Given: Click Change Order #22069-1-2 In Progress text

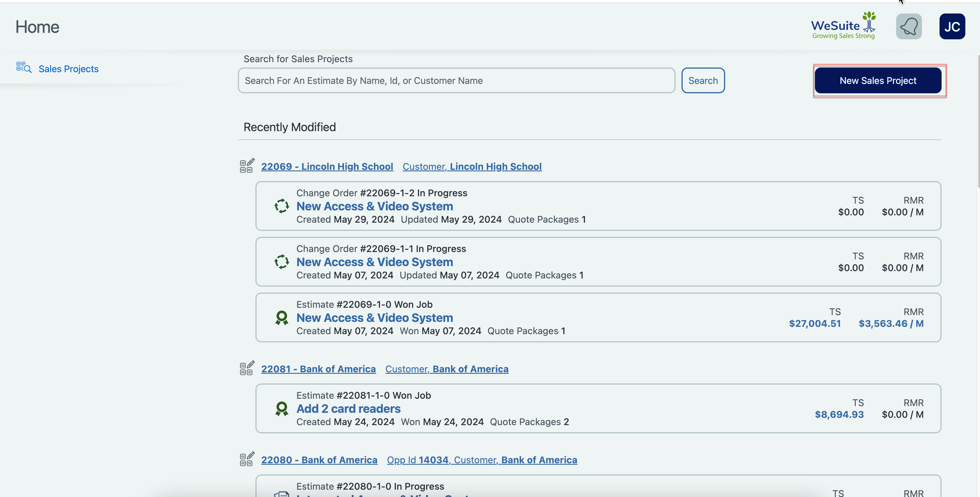Looking at the screenshot, I should click(382, 193).
